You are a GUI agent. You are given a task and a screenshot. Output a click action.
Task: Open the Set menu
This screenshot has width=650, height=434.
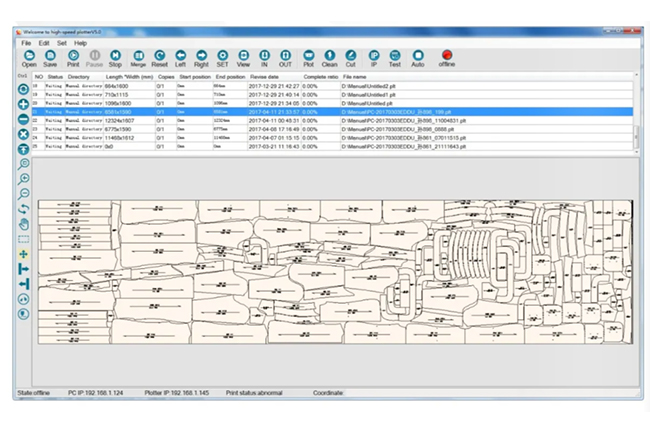coord(61,43)
